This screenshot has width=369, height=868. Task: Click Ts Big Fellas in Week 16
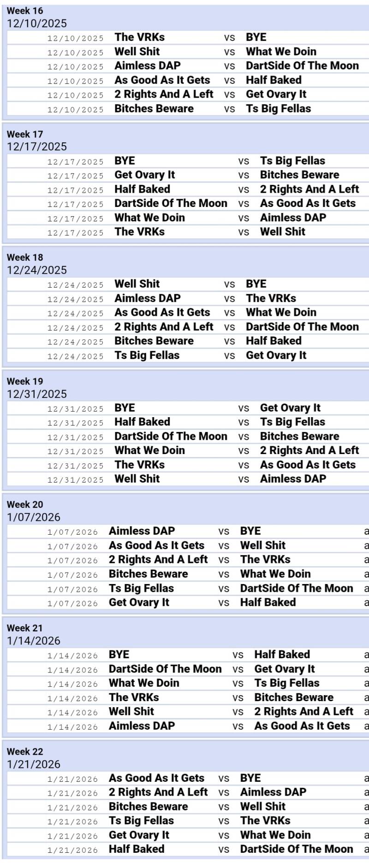point(278,109)
